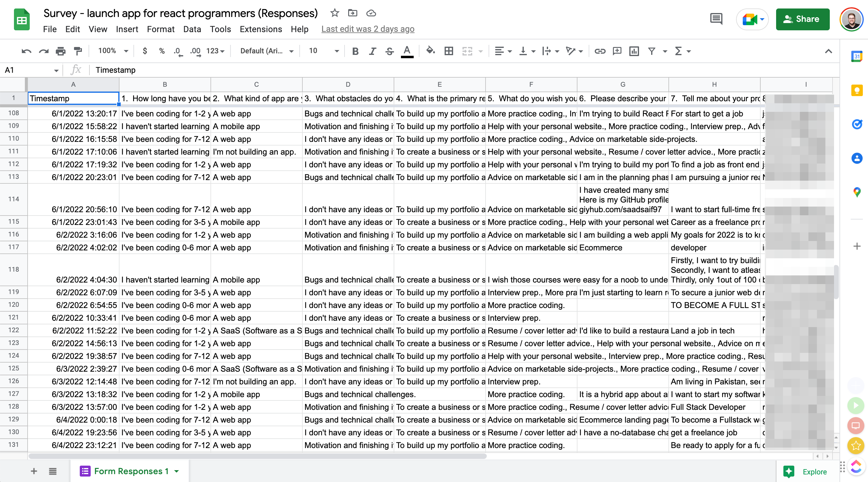Image resolution: width=868 pixels, height=482 pixels.
Task: Collapse the toolbar with chevron
Action: click(x=828, y=51)
